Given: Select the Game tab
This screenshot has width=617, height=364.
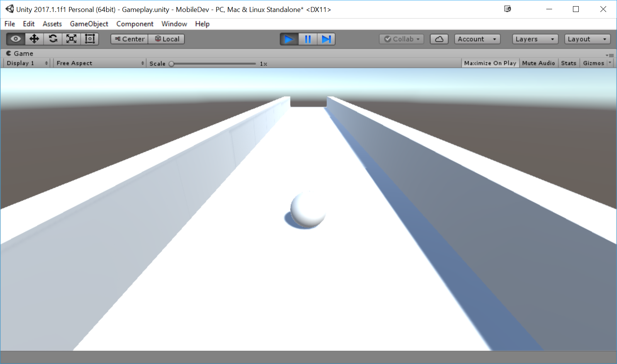Looking at the screenshot, I should (x=20, y=53).
